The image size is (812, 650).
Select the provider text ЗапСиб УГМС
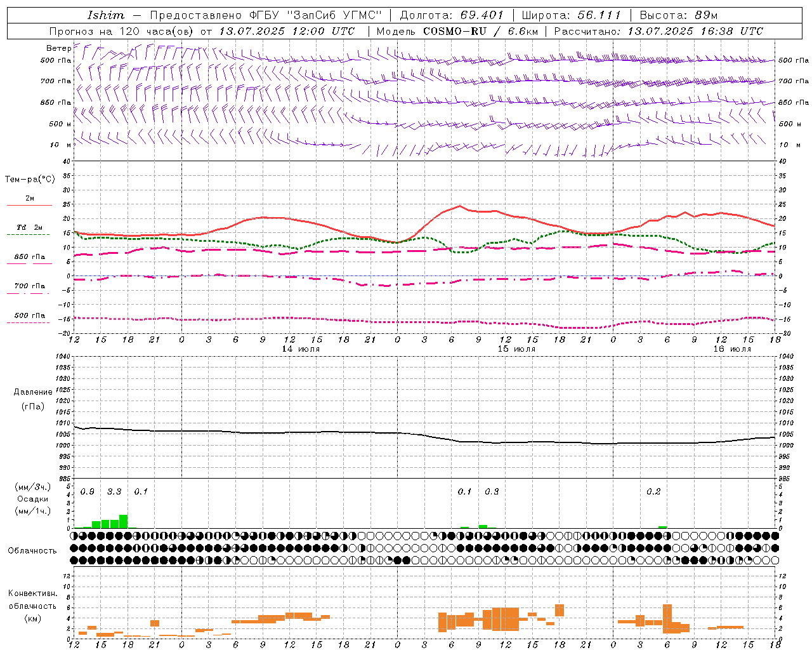pyautogui.click(x=334, y=15)
